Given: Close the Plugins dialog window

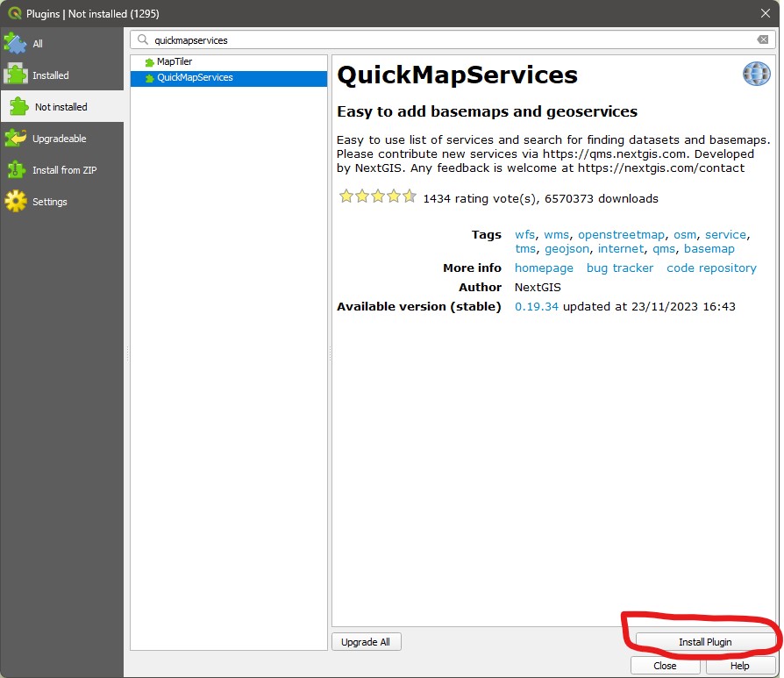Looking at the screenshot, I should (x=765, y=13).
